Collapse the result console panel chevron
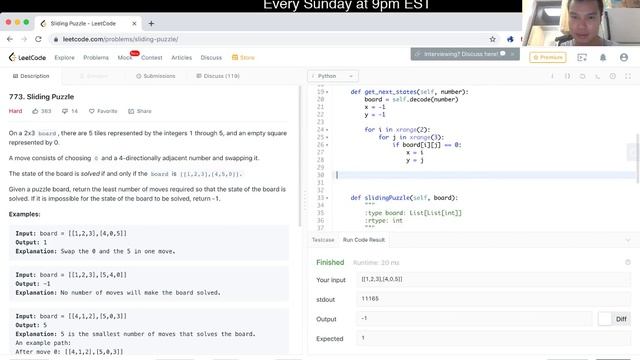The height and width of the screenshot is (360, 640). click(628, 240)
